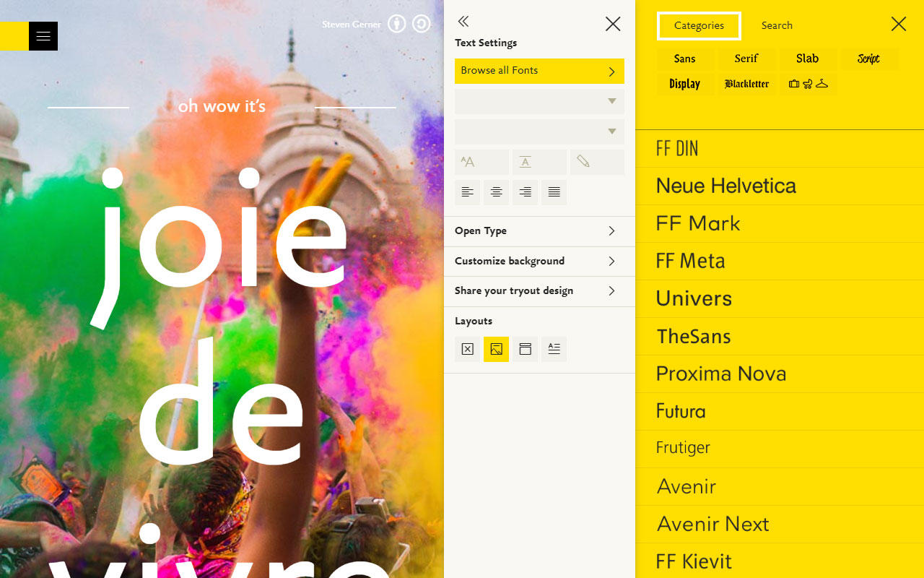Filter fonts by Display category

(684, 85)
